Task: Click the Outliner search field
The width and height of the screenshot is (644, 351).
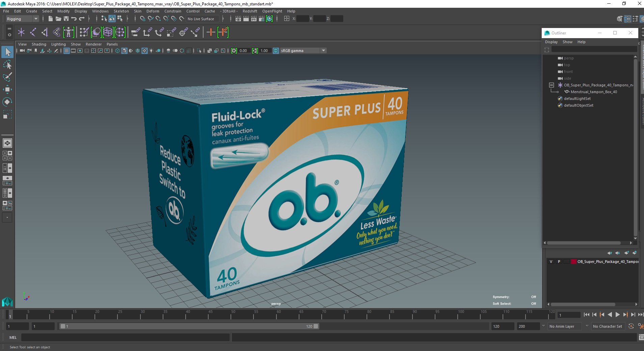Action: coord(594,49)
